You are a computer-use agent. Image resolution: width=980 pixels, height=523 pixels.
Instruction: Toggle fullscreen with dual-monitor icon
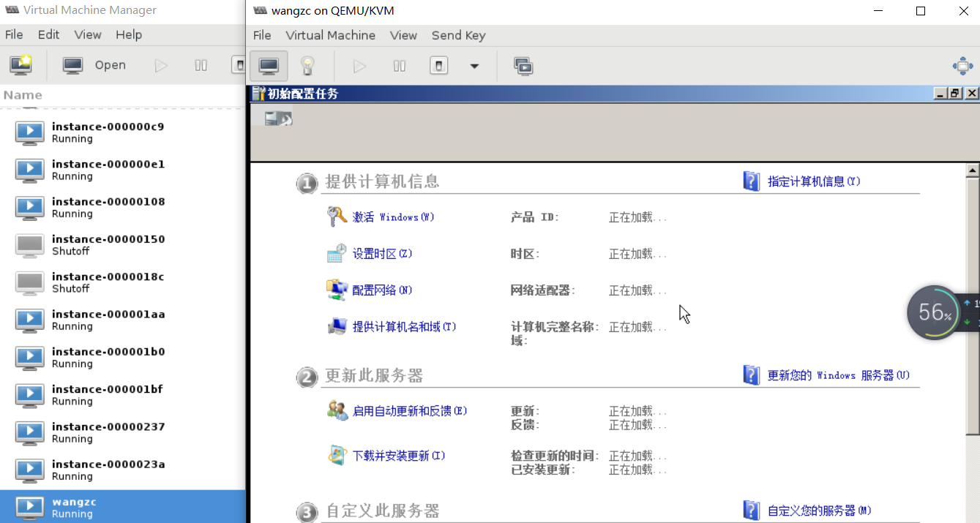523,66
